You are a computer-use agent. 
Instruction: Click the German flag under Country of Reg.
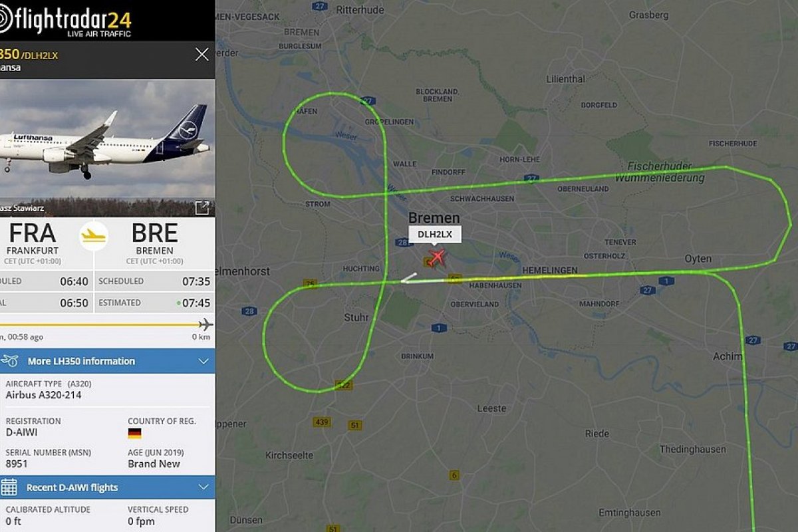[135, 434]
